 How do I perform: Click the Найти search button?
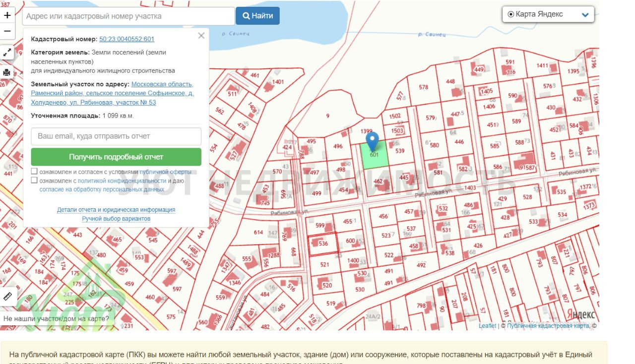pos(257,16)
